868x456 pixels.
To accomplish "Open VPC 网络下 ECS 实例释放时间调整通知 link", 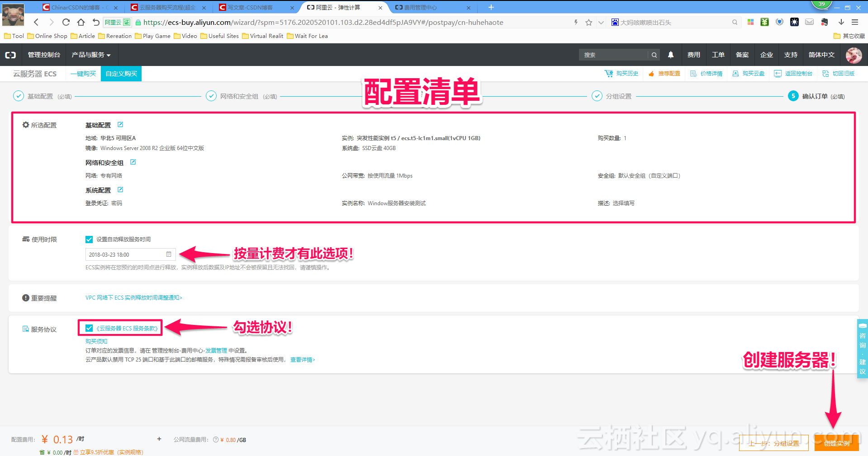I will pos(133,298).
